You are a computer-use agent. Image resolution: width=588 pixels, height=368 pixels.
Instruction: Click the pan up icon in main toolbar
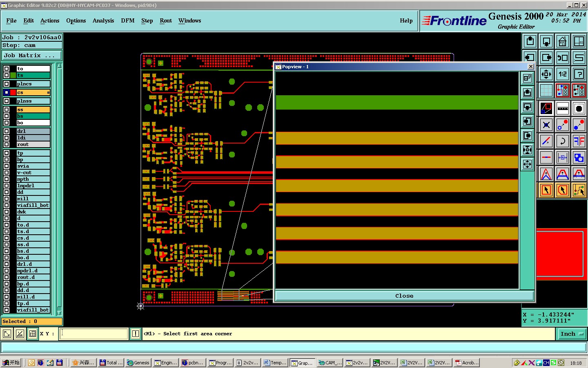530,41
